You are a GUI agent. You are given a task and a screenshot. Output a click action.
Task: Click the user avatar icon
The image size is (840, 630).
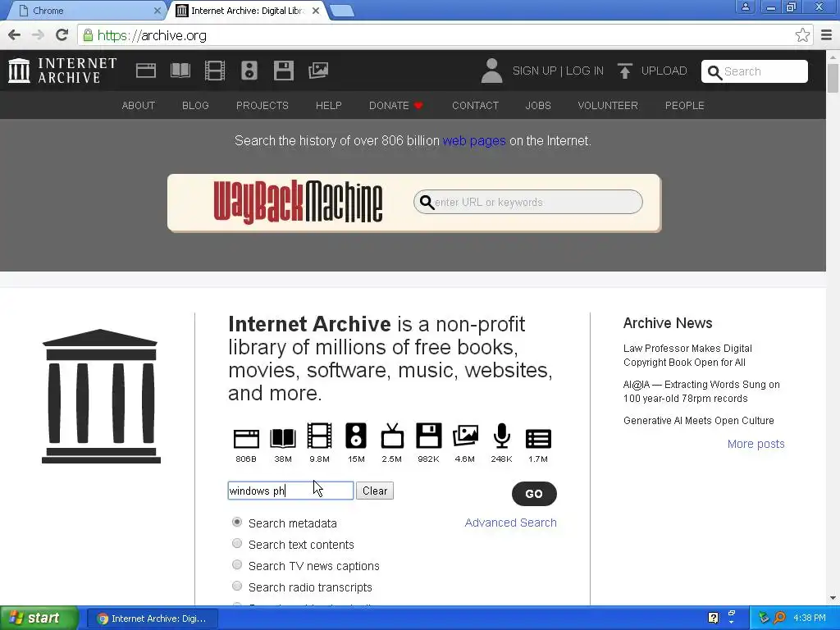[491, 71]
